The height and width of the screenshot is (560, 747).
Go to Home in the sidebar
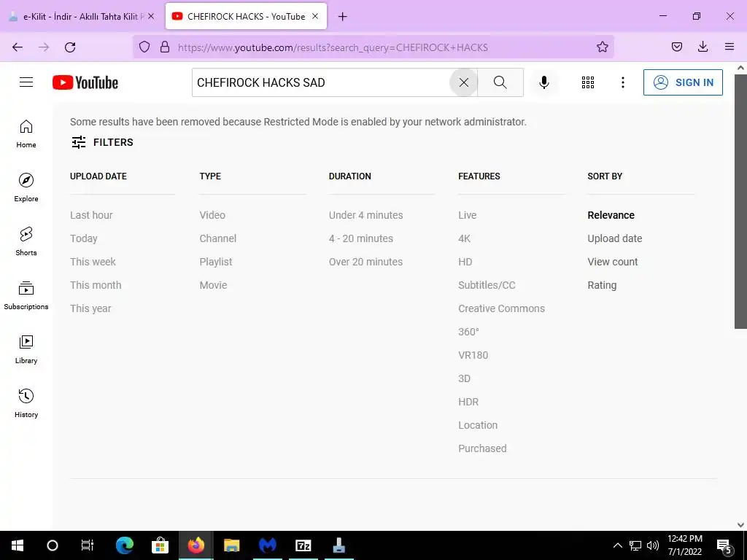coord(26,134)
